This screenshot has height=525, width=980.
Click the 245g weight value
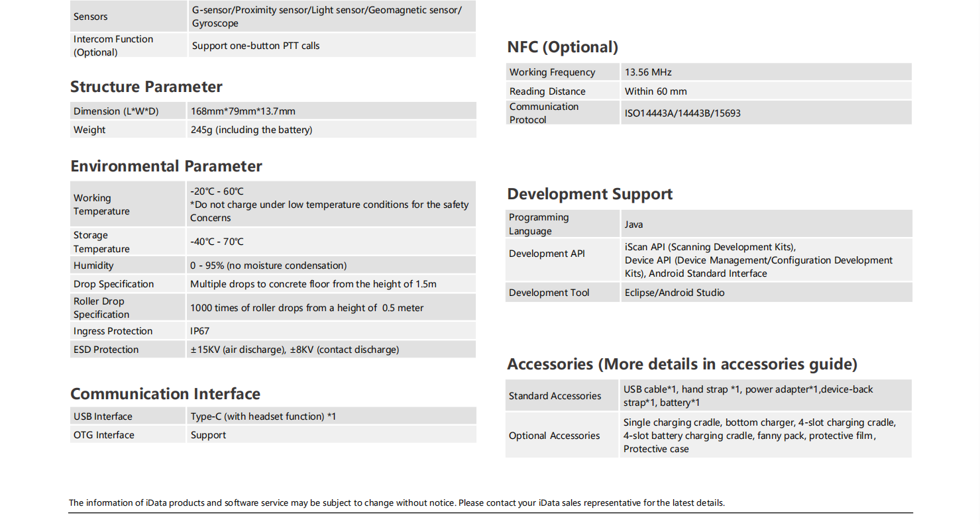point(251,130)
